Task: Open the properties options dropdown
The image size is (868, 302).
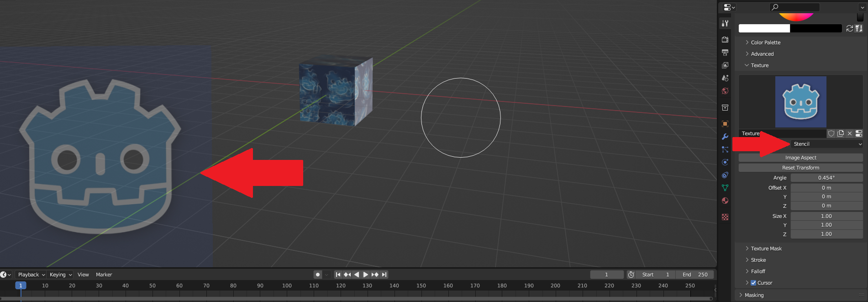Action: click(x=862, y=7)
